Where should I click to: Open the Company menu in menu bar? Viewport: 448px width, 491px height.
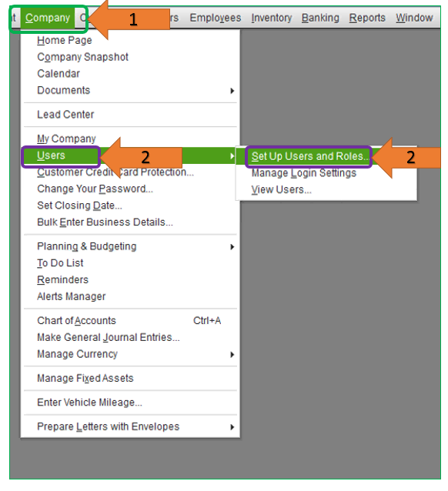48,18
